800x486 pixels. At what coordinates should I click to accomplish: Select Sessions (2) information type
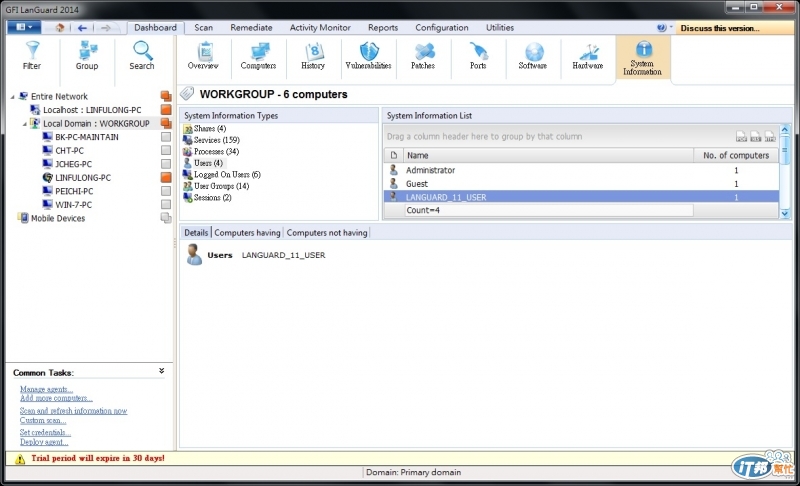[212, 197]
